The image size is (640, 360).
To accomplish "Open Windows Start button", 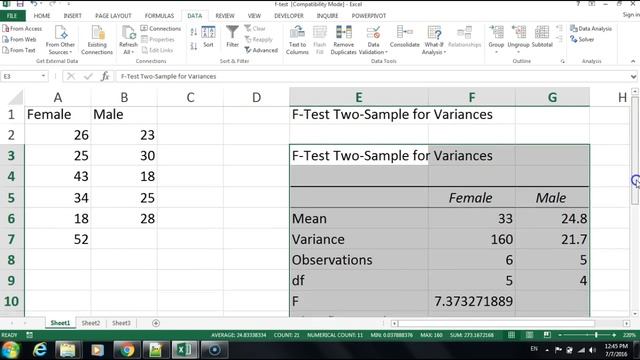I will (10, 350).
